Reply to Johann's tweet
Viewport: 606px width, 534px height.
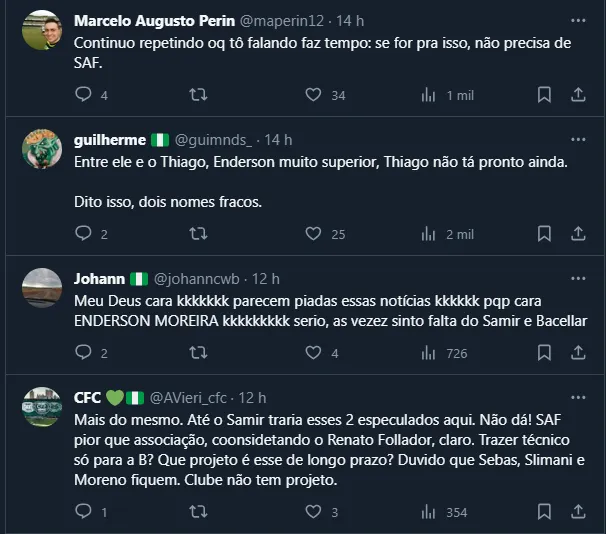pyautogui.click(x=84, y=353)
